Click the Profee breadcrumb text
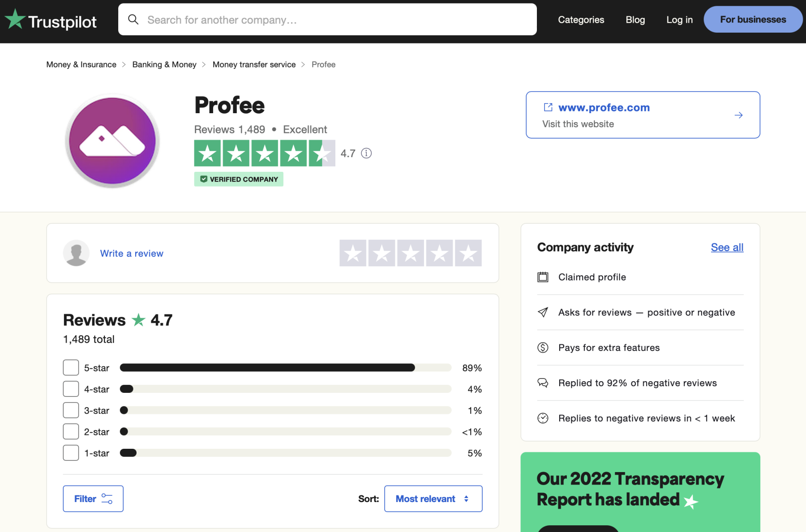This screenshot has width=806, height=532. (323, 64)
